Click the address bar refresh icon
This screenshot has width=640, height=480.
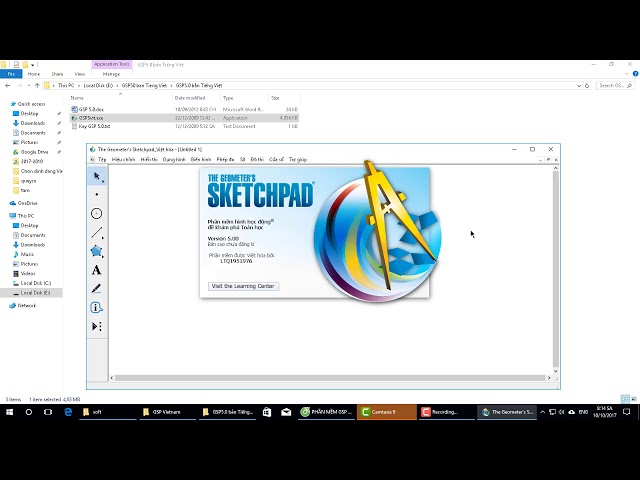coord(587,86)
